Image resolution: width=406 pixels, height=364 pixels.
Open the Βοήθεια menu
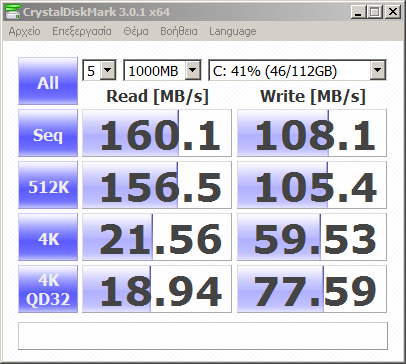179,31
